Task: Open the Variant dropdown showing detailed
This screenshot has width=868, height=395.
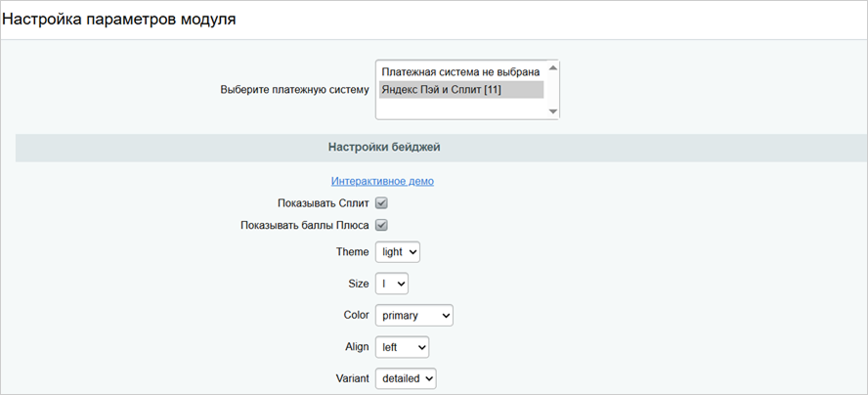Action: pyautogui.click(x=406, y=377)
